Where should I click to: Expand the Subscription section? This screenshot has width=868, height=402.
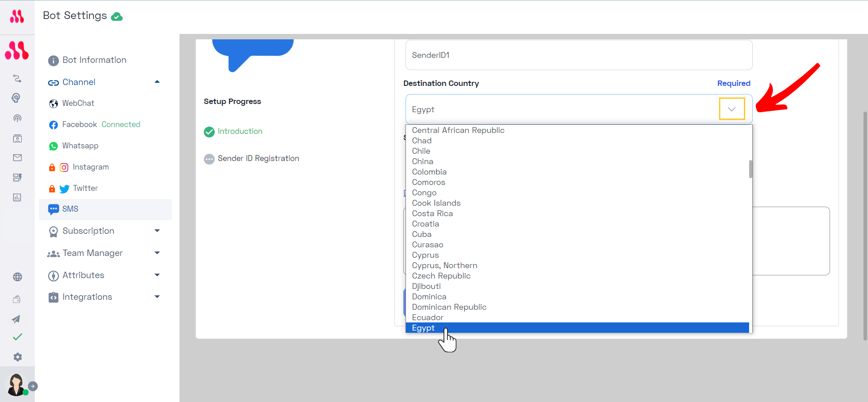(x=157, y=231)
